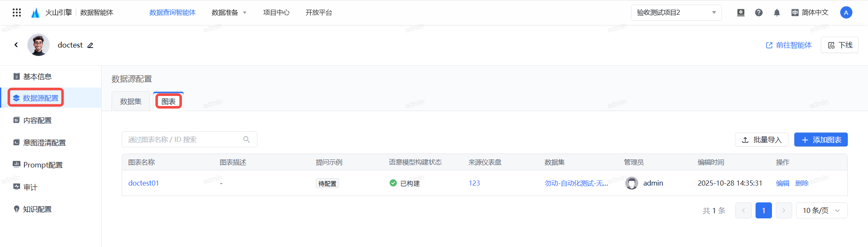Open notifications bell icon
The width and height of the screenshot is (868, 247).
(x=777, y=13)
